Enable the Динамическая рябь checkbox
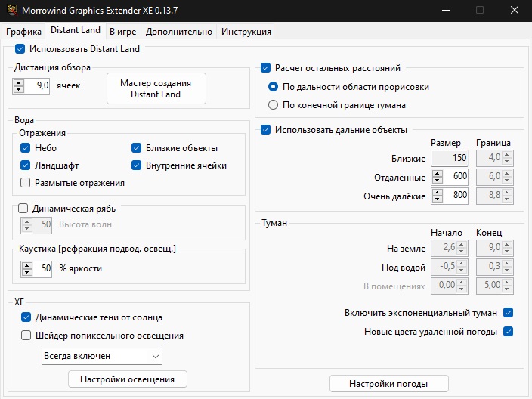532x399 pixels. 23,209
